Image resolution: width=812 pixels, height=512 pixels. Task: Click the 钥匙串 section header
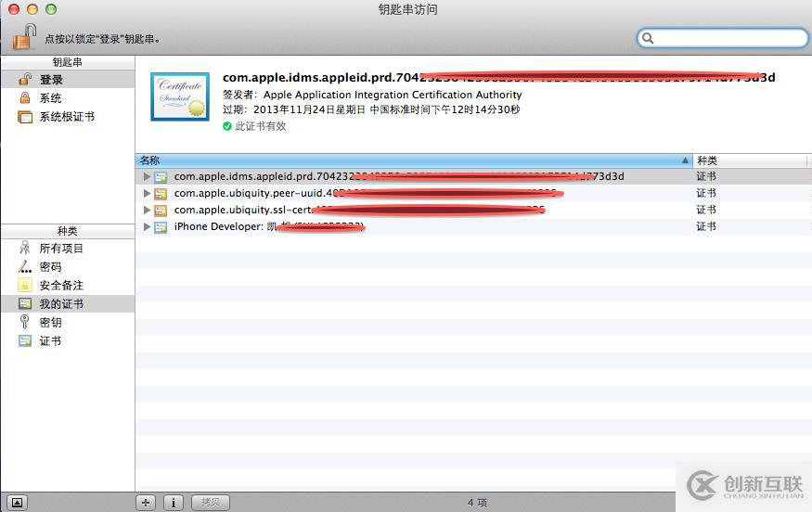(x=68, y=62)
